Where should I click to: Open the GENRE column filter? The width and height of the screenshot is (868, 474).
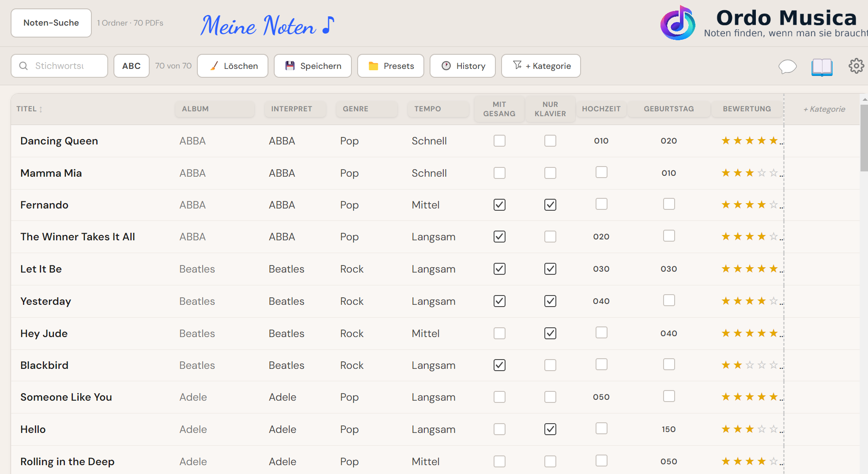tap(366, 109)
